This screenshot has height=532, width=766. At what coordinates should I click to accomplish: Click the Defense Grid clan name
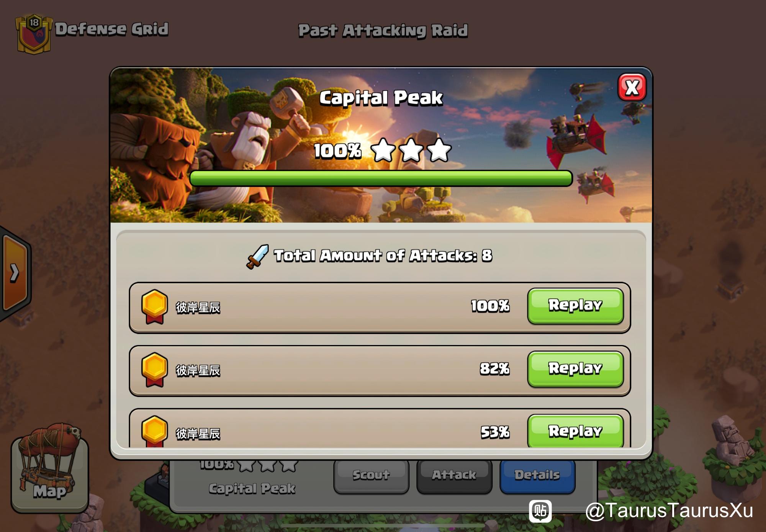pyautogui.click(x=111, y=29)
